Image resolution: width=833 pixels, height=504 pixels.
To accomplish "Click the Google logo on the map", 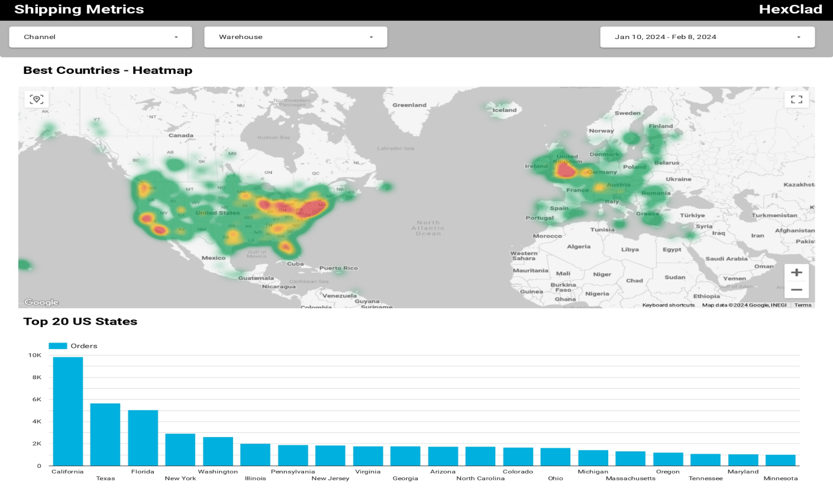I will pyautogui.click(x=41, y=302).
